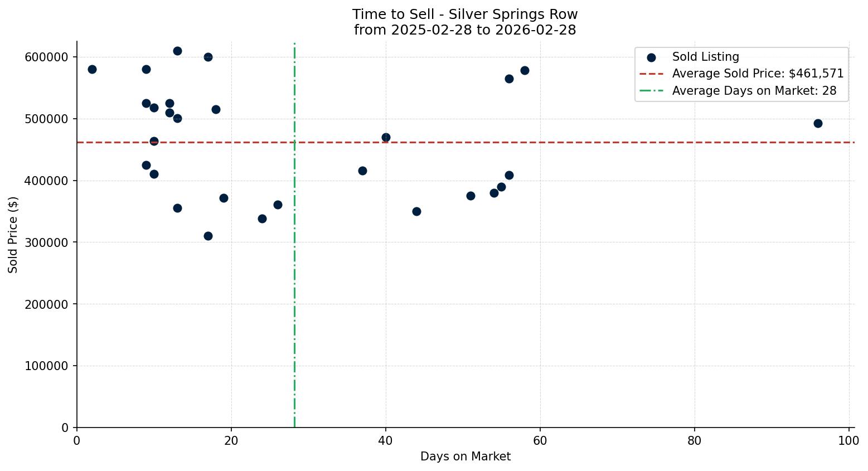Click the green dash-dot legend line sample
Screen dimensions: 868x471
pos(651,91)
